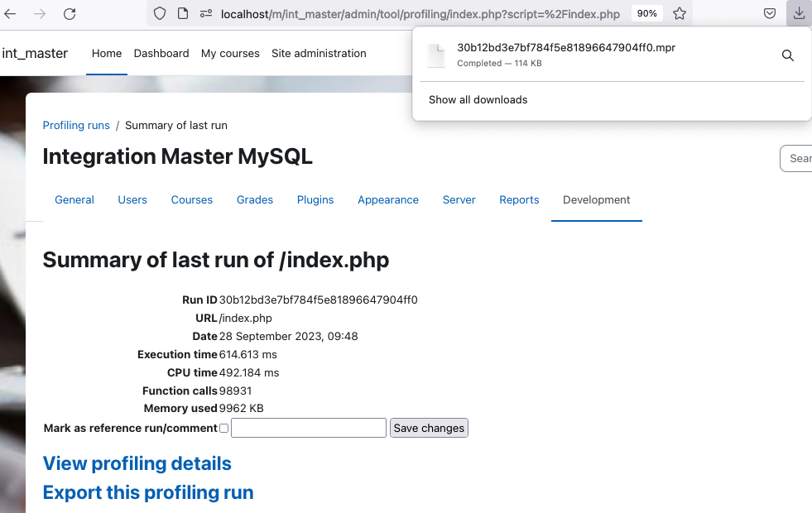Click the downloaded .mpr file icon
812x513 pixels.
pyautogui.click(x=436, y=55)
